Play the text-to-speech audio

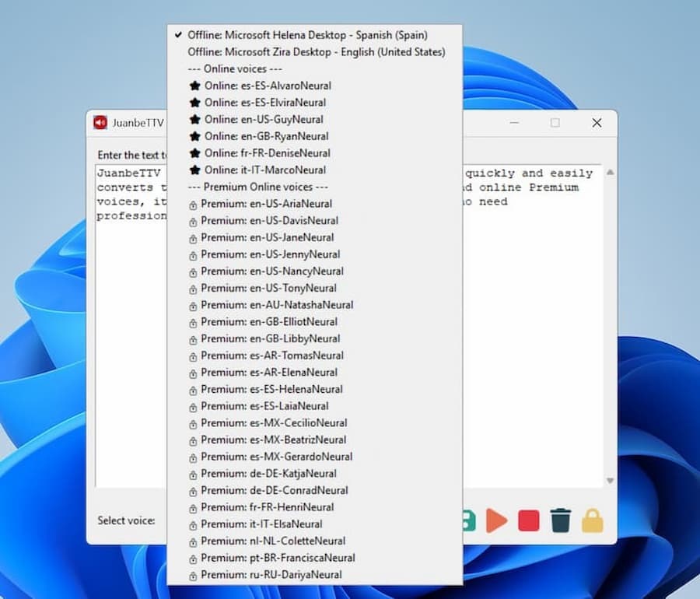click(497, 521)
